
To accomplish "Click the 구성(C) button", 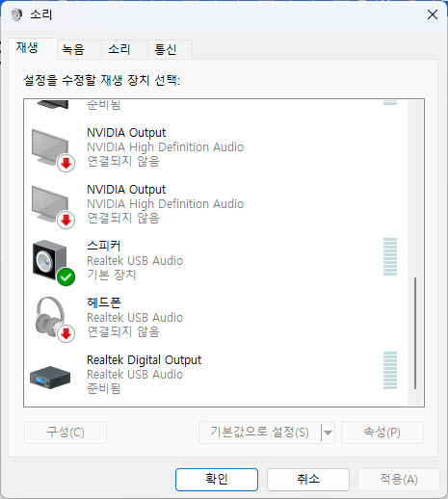I will coord(66,433).
